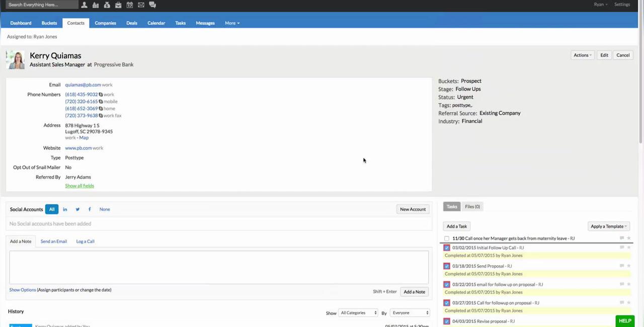
Task: Open the Actions dropdown button
Action: (x=583, y=55)
